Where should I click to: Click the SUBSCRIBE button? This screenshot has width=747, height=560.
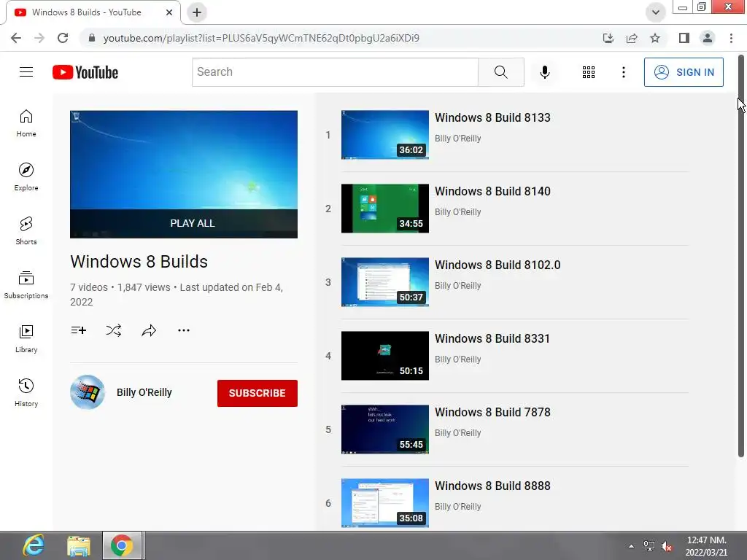click(258, 393)
